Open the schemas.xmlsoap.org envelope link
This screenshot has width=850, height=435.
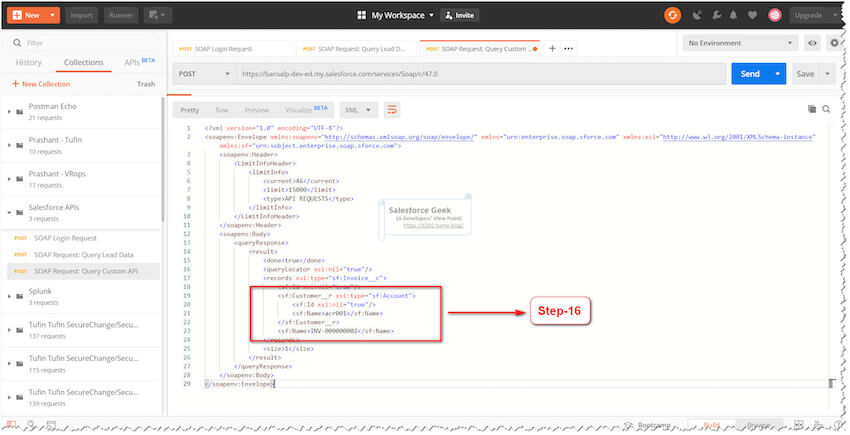(x=400, y=137)
